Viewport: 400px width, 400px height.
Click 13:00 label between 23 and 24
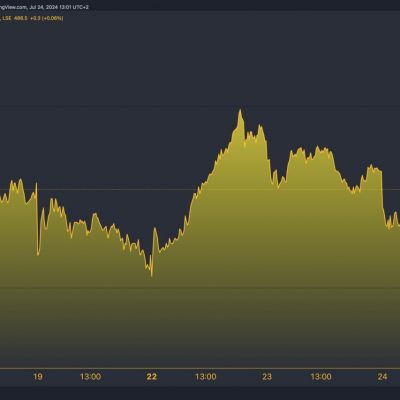tap(321, 377)
